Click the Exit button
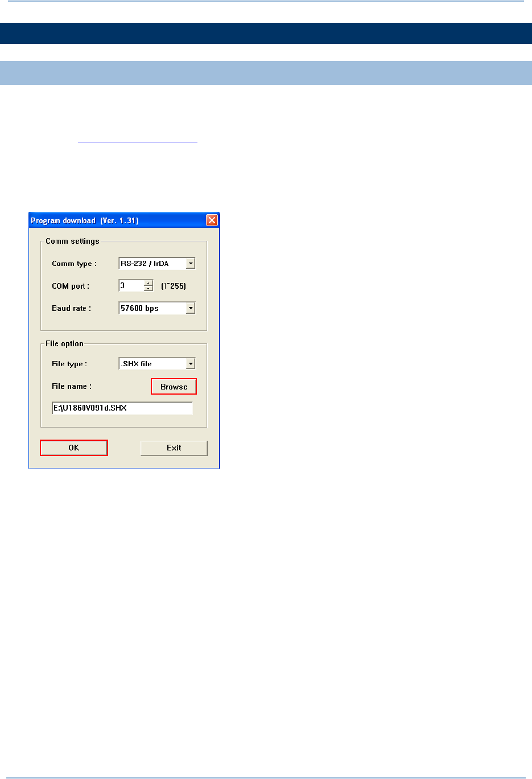This screenshot has height=779, width=532. tap(174, 448)
